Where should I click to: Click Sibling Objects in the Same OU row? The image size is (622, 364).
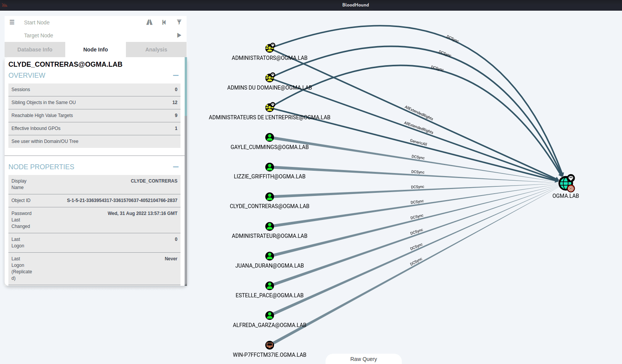click(94, 103)
